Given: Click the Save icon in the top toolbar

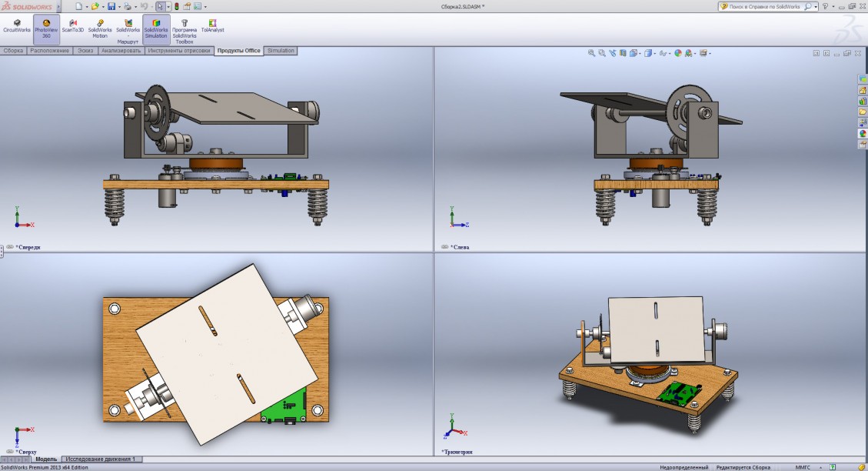Looking at the screenshot, I should coord(111,6).
